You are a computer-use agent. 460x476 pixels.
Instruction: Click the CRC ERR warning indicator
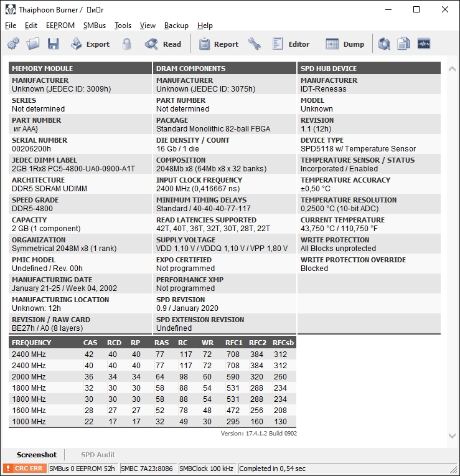click(x=24, y=468)
